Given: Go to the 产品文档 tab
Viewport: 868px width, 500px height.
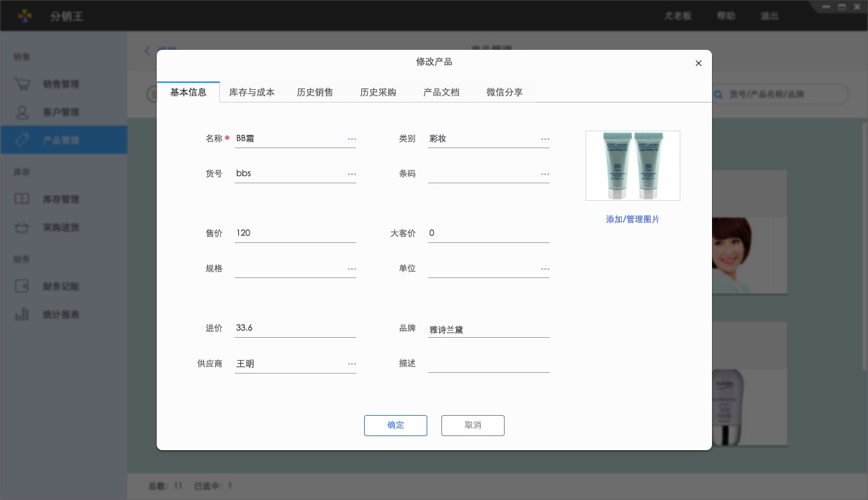Looking at the screenshot, I should (x=441, y=92).
